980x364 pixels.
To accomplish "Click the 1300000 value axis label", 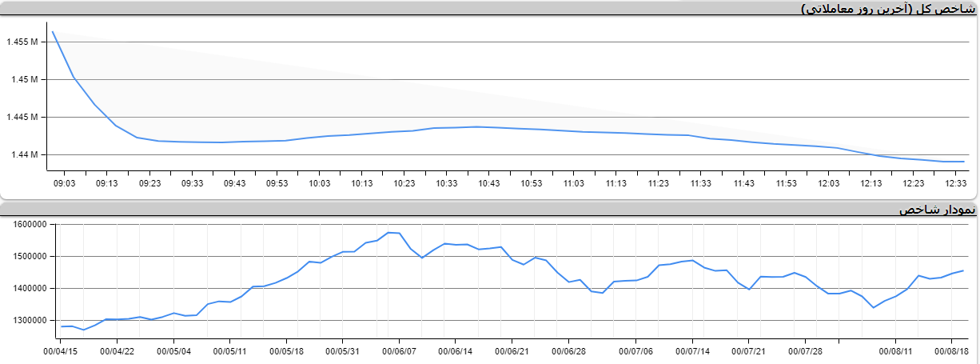I will click(32, 320).
